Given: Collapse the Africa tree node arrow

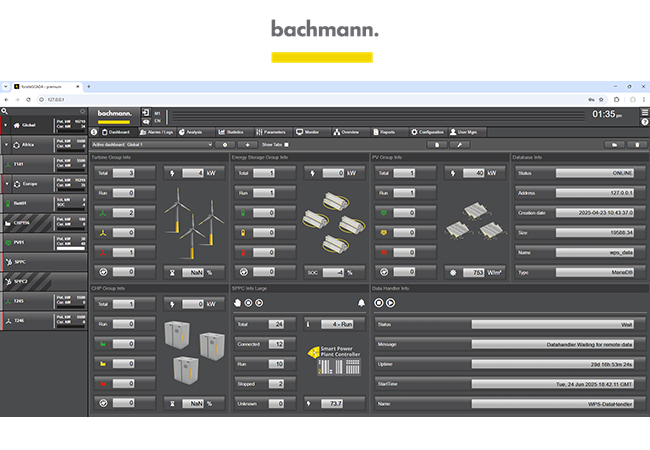Looking at the screenshot, I should (x=7, y=145).
